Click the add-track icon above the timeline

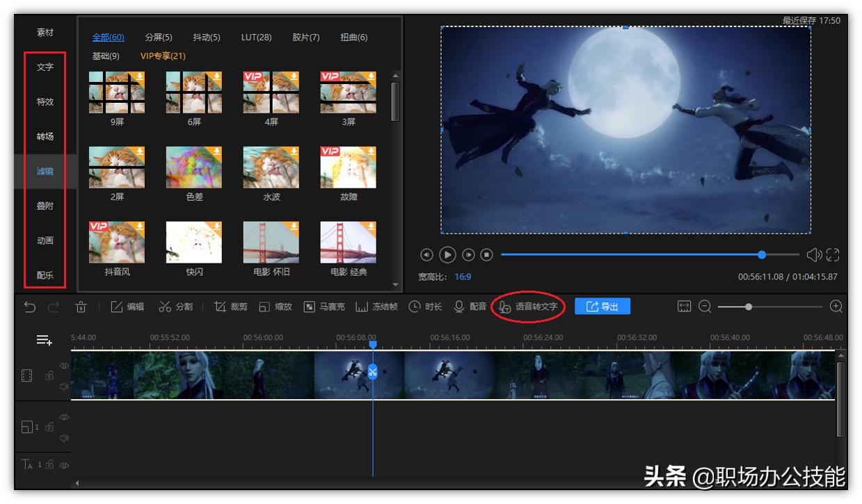44,340
